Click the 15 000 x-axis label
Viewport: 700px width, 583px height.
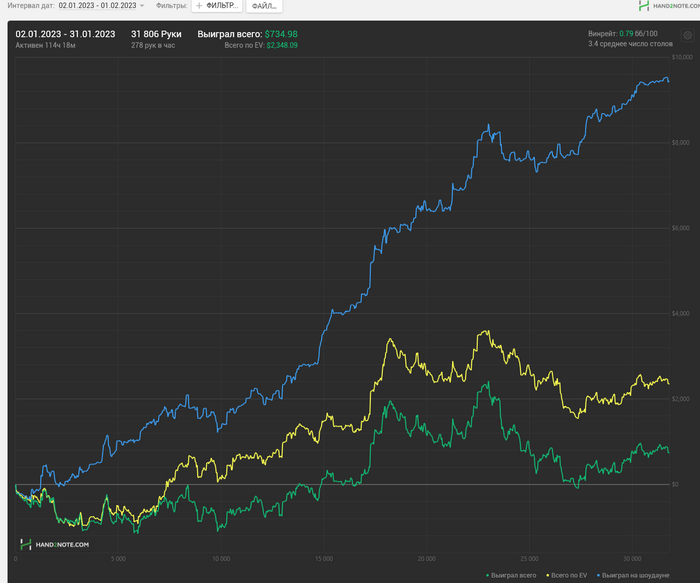[324, 559]
